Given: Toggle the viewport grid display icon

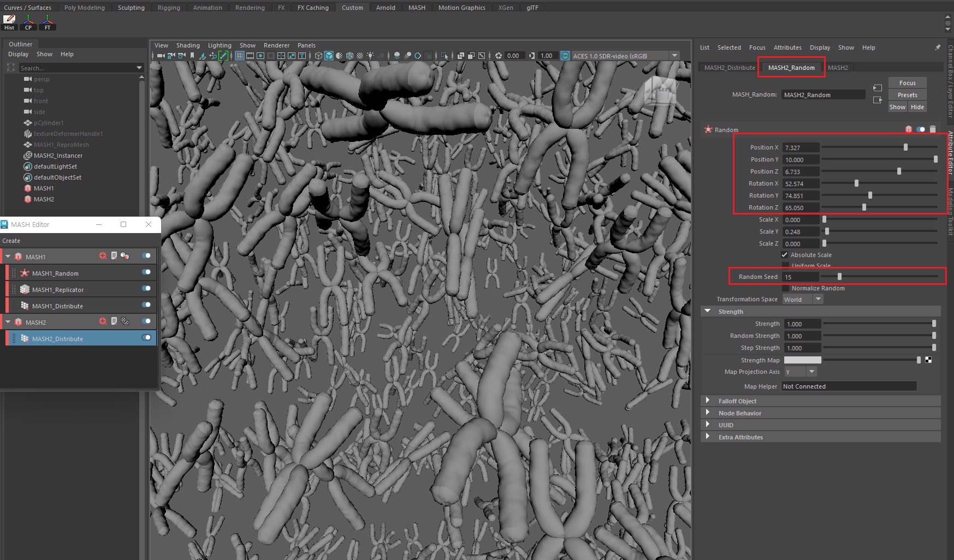Looking at the screenshot, I should click(239, 56).
